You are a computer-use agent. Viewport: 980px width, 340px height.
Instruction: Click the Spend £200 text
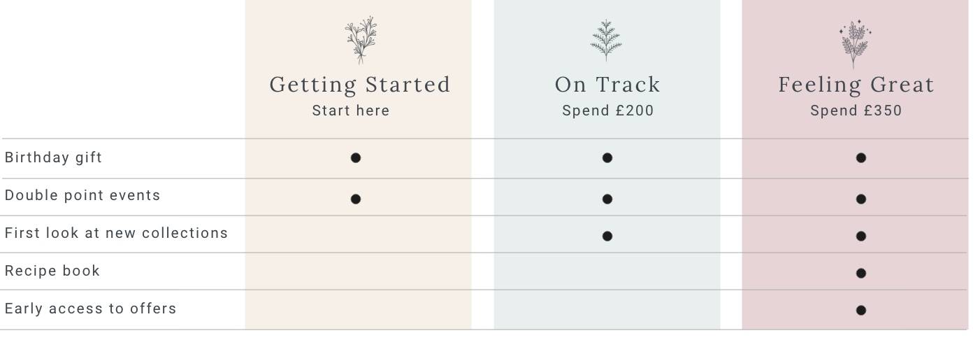(608, 111)
